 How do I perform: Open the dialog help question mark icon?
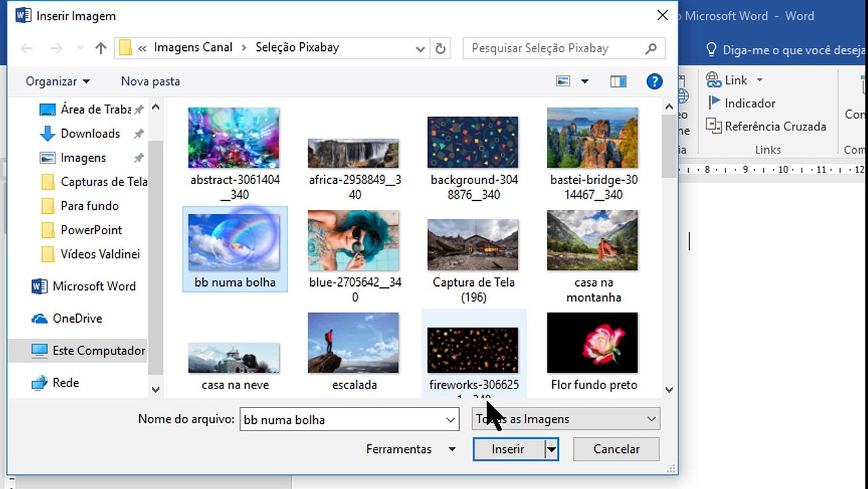coord(654,81)
